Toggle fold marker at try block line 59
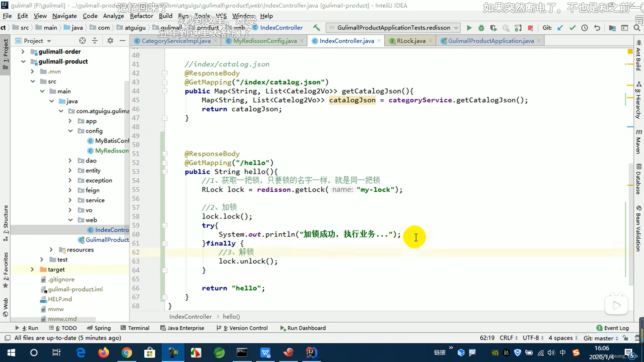The height and width of the screenshot is (362, 644). pyautogui.click(x=165, y=225)
